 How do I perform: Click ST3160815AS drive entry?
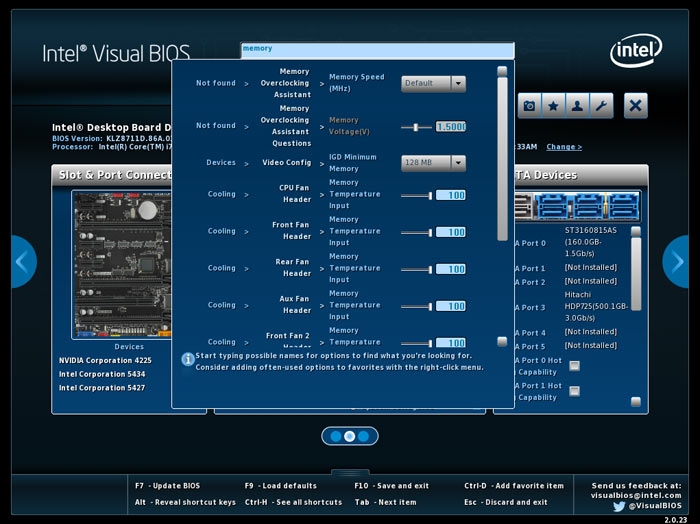591,242
